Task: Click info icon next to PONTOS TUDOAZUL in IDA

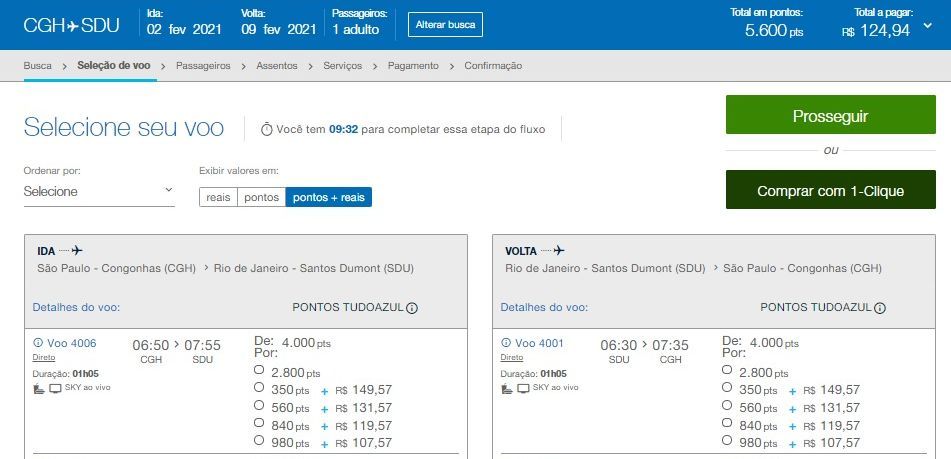Action: (412, 308)
